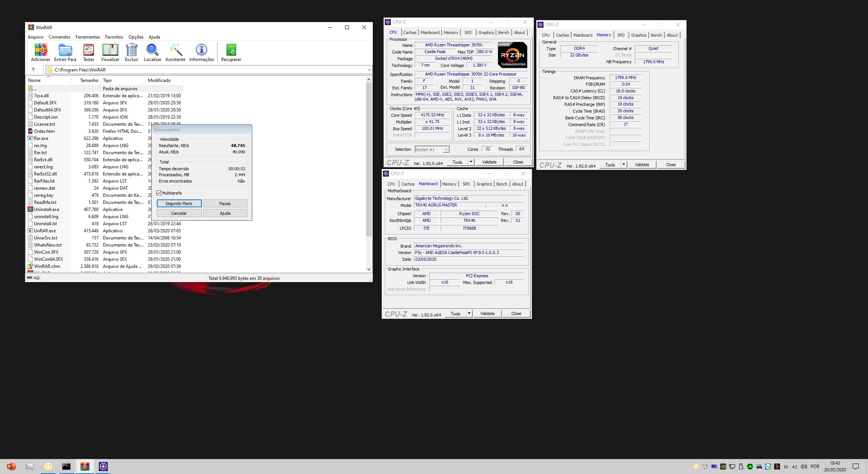Screen dimensions: 868x474
Task: Select the 7zxa.dll file row
Action: pyautogui.click(x=104, y=96)
